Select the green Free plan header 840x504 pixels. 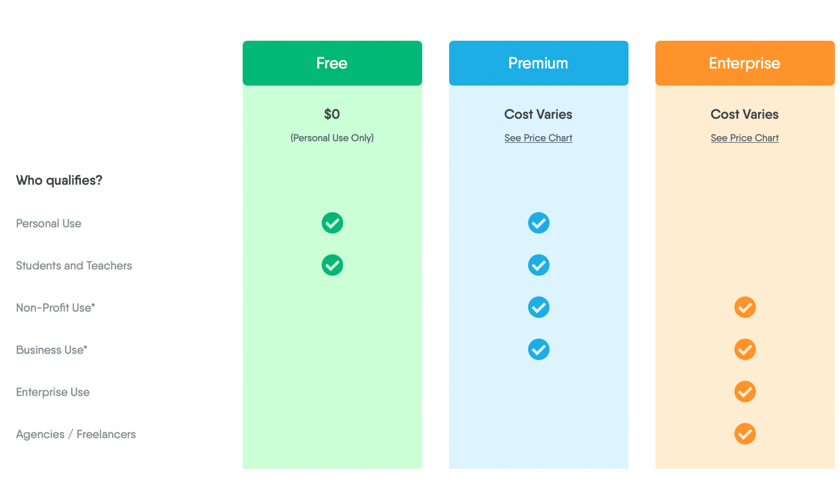[332, 63]
